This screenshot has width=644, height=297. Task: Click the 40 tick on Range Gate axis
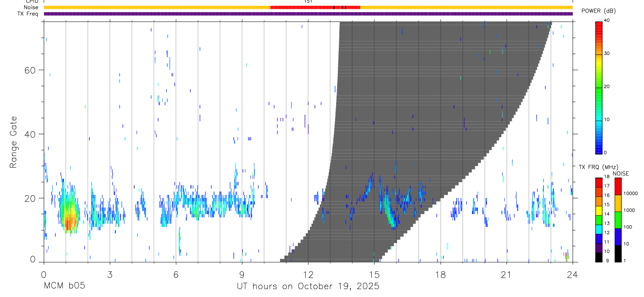tap(29, 134)
